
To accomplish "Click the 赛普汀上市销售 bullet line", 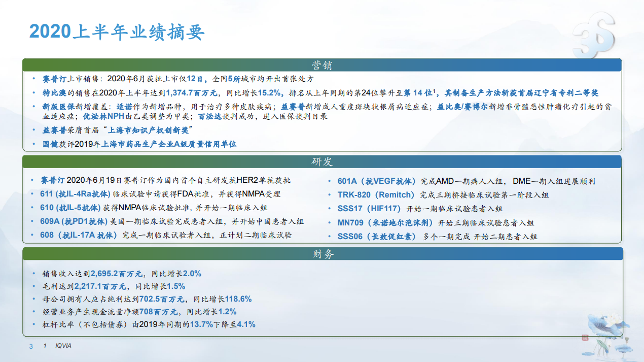I will coord(177,79).
